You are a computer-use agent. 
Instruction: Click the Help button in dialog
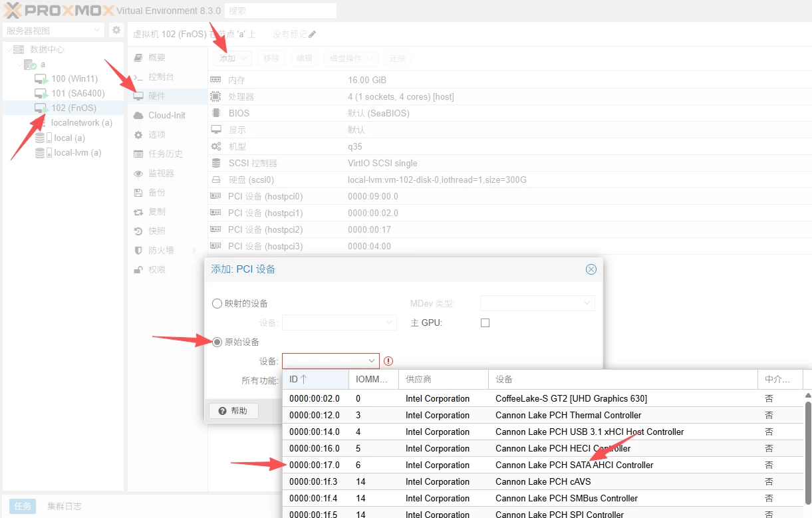click(x=233, y=411)
